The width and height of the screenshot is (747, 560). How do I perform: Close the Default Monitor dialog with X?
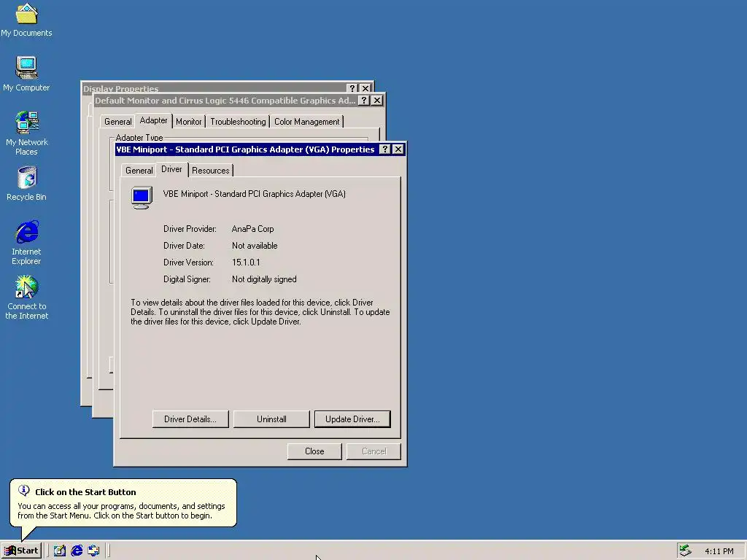click(x=377, y=101)
